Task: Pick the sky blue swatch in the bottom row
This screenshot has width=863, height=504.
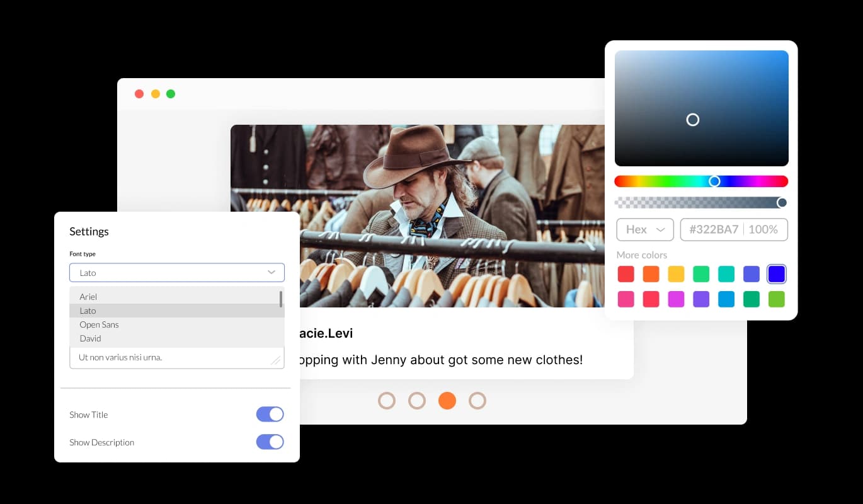Action: click(726, 299)
